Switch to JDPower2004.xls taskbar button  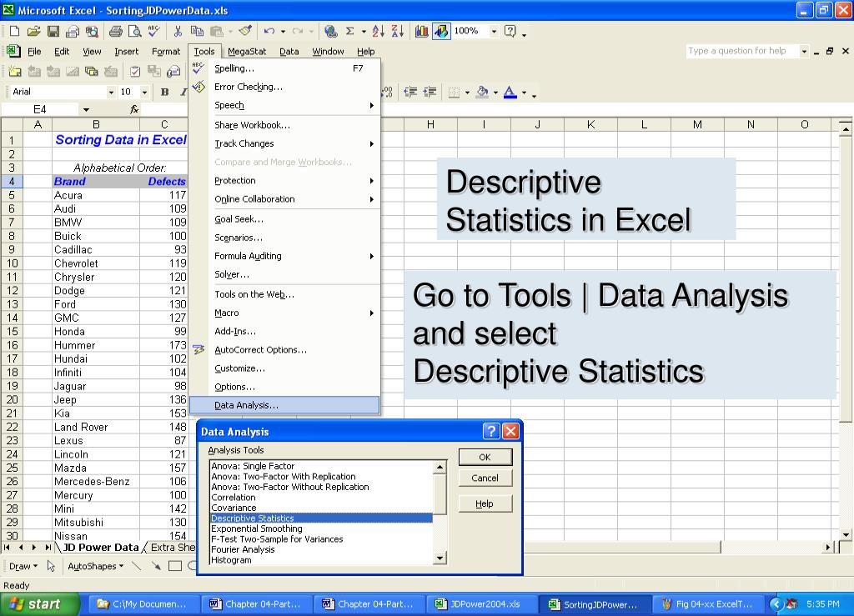[x=480, y=604]
